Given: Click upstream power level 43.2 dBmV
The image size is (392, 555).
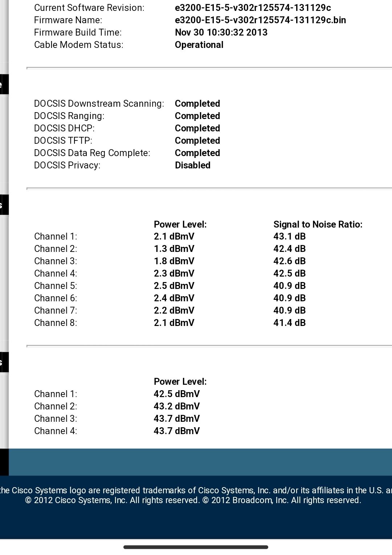Looking at the screenshot, I should 177,406.
